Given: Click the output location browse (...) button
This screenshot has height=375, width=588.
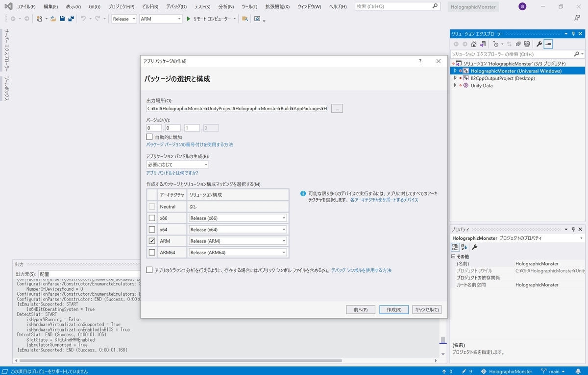Looking at the screenshot, I should coord(337,108).
